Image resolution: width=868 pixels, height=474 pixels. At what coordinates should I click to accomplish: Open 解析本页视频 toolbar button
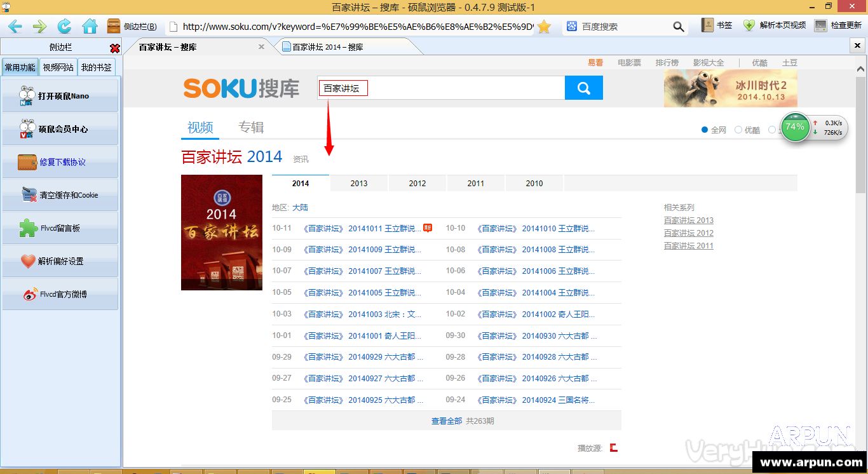[775, 25]
